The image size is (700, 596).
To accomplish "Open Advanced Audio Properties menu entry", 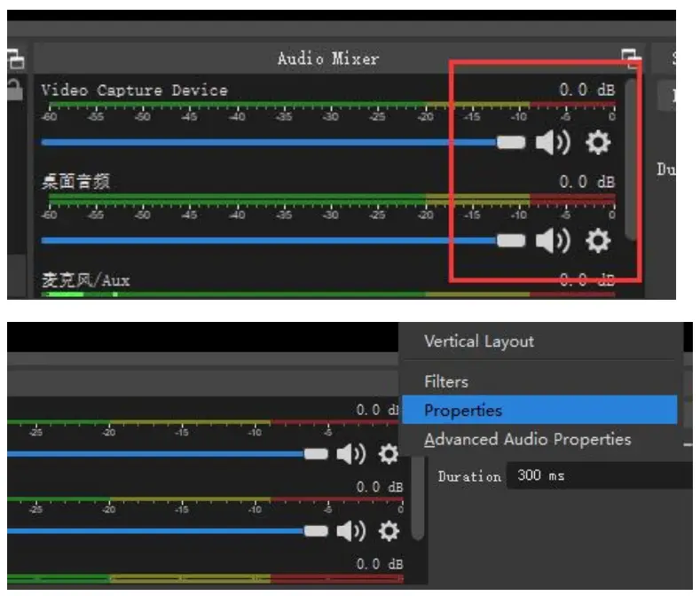I will (x=528, y=439).
